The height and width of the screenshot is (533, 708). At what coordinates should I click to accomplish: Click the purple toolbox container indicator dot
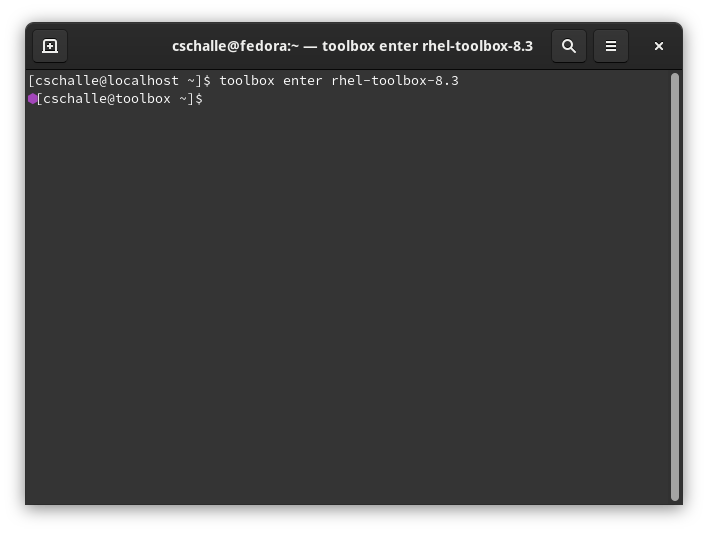(x=33, y=99)
